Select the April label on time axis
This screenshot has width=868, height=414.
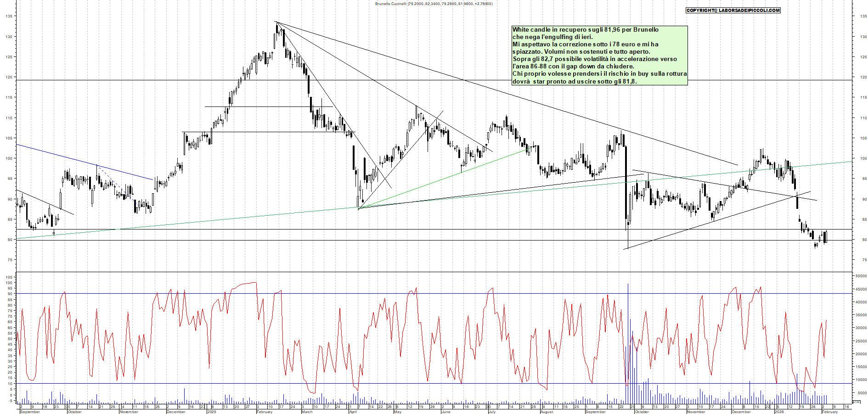(x=353, y=412)
